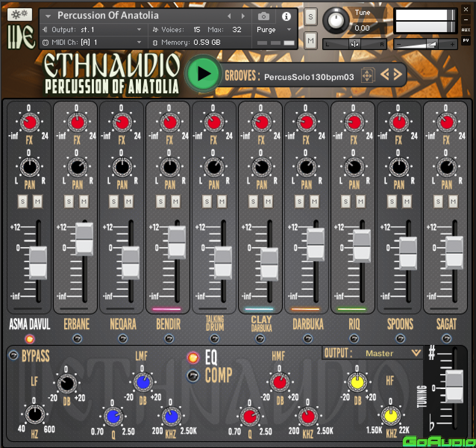
Task: Go to the previous groove arrow
Action: 385,75
